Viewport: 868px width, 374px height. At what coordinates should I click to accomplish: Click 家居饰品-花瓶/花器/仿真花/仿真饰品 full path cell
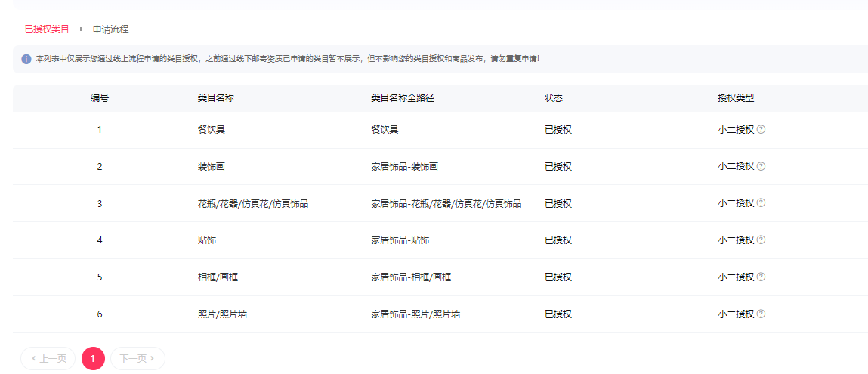[x=446, y=203]
